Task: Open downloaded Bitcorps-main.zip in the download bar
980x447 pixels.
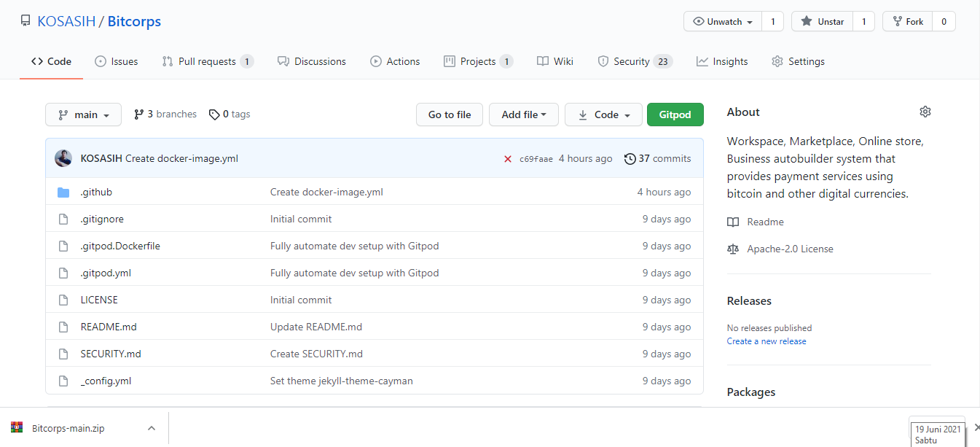Action: pos(68,428)
